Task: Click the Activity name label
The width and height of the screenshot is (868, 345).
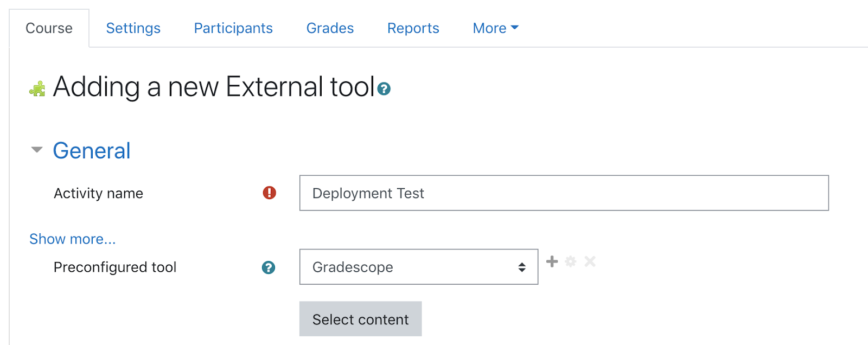Action: click(98, 193)
